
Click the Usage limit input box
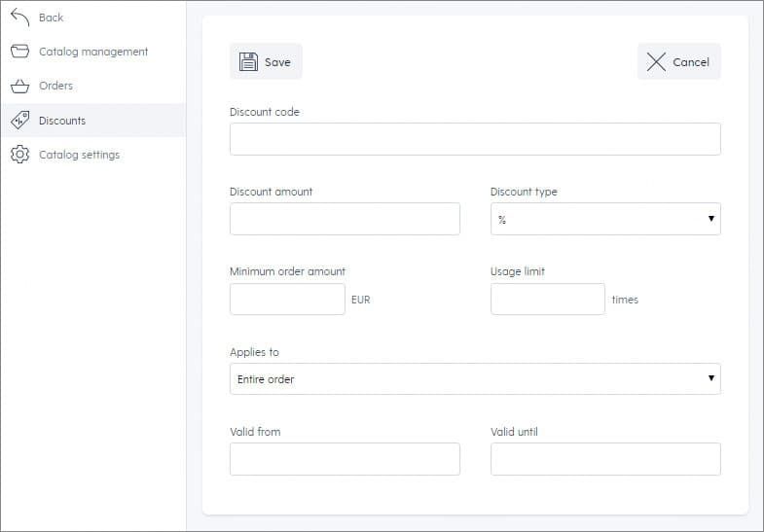[x=548, y=299]
